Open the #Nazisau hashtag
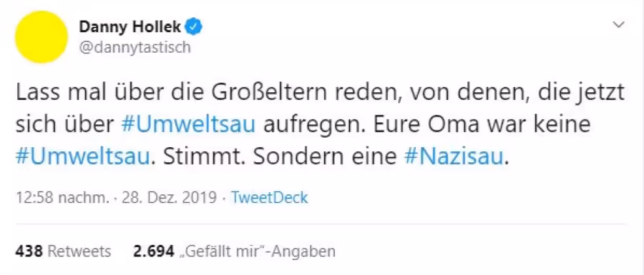The image size is (644, 275). click(x=454, y=158)
